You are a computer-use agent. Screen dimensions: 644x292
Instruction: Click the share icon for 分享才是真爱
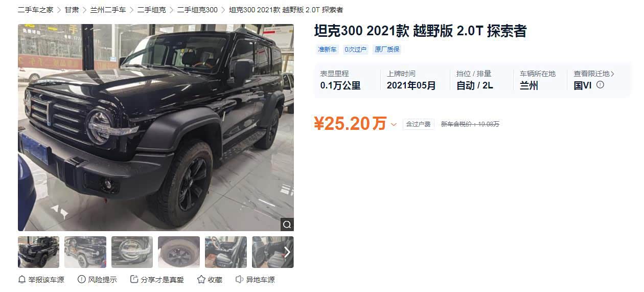pyautogui.click(x=134, y=280)
